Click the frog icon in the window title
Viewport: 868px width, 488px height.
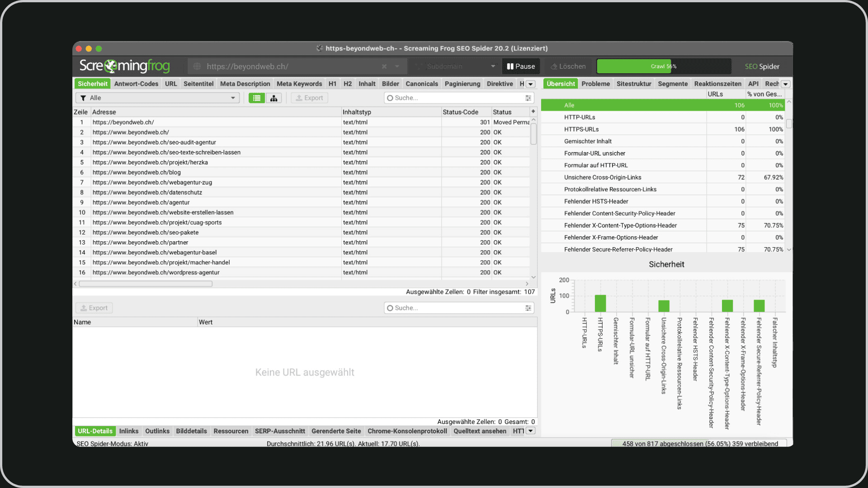[320, 48]
